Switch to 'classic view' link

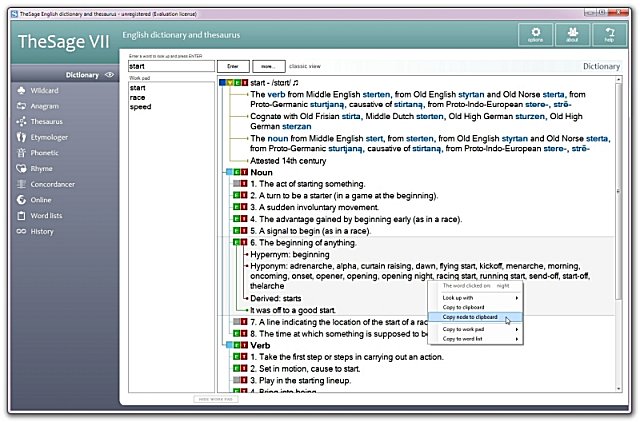pyautogui.click(x=305, y=66)
